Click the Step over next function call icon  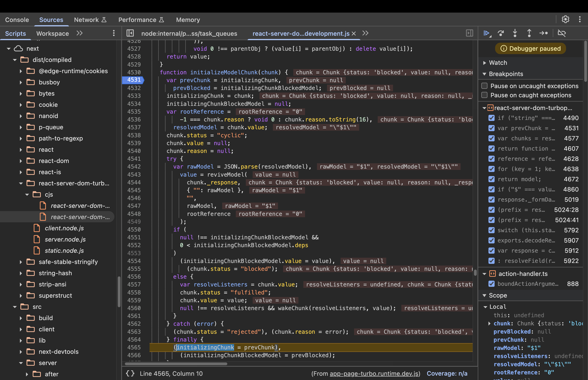(x=501, y=33)
